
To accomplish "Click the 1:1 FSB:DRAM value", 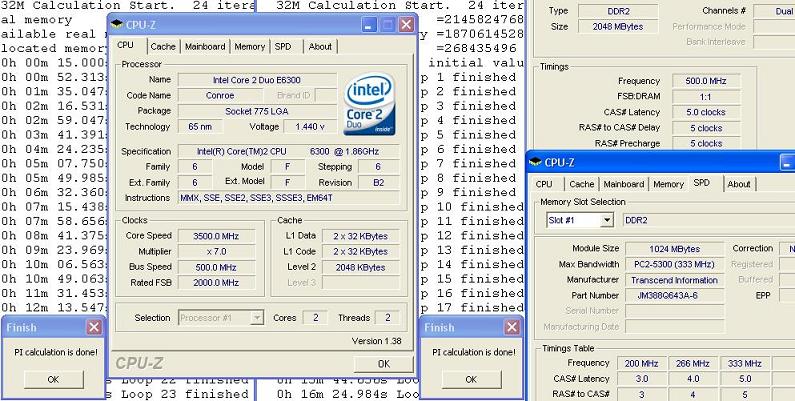I will [706, 97].
